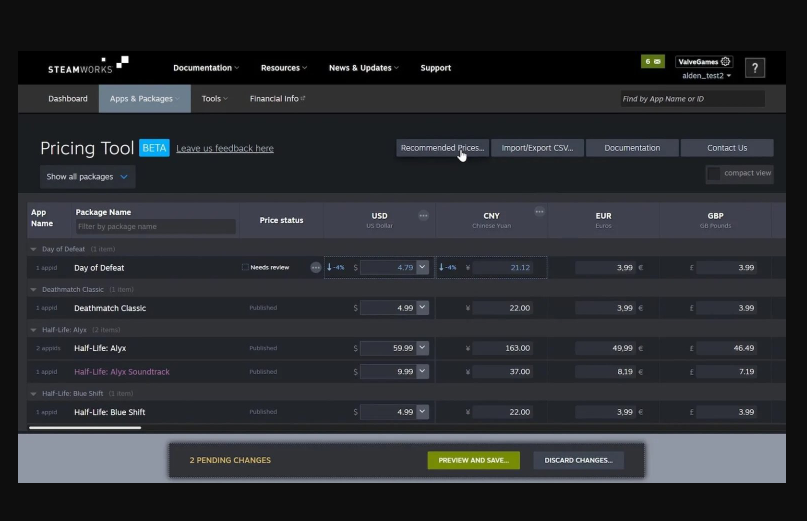
Task: Open the Documentation top menu
Action: point(206,68)
